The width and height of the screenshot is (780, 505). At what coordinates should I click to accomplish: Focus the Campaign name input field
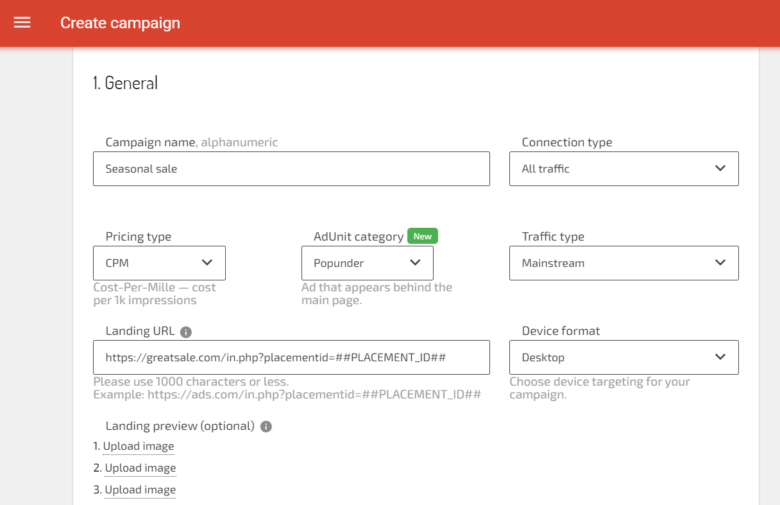click(292, 169)
